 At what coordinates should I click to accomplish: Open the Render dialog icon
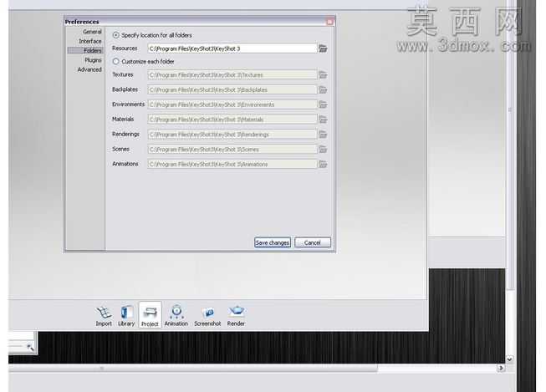(236, 316)
